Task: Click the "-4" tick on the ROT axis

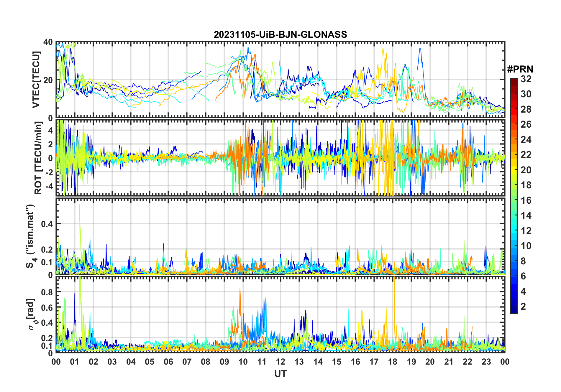Action: pos(49,186)
